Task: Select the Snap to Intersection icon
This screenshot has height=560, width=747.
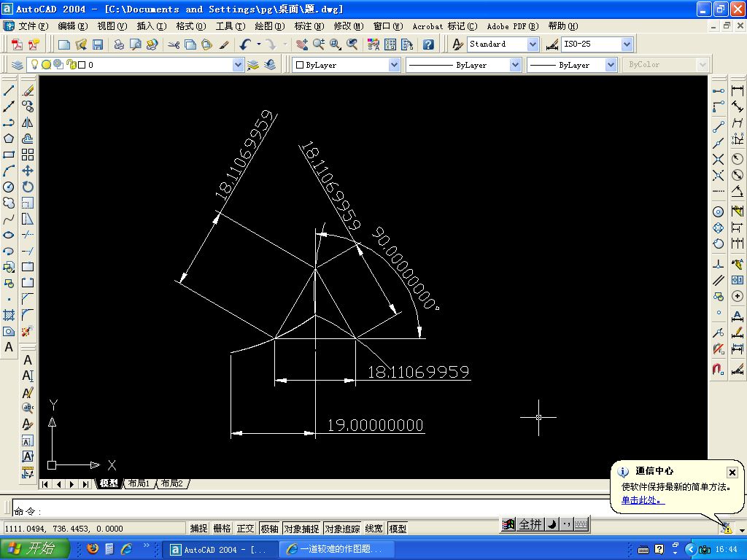Action: 719,160
